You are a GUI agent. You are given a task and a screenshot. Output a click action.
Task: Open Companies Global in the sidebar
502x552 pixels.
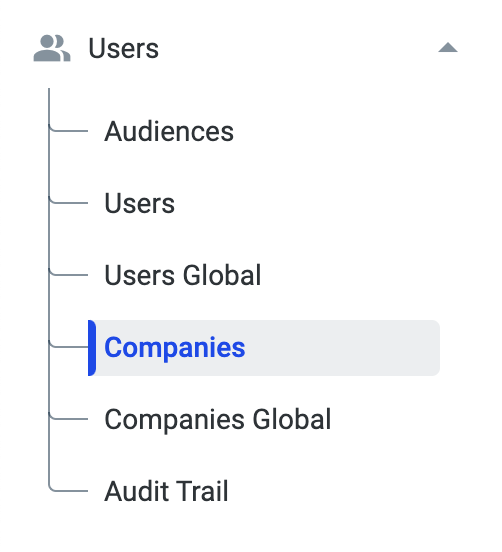(218, 419)
